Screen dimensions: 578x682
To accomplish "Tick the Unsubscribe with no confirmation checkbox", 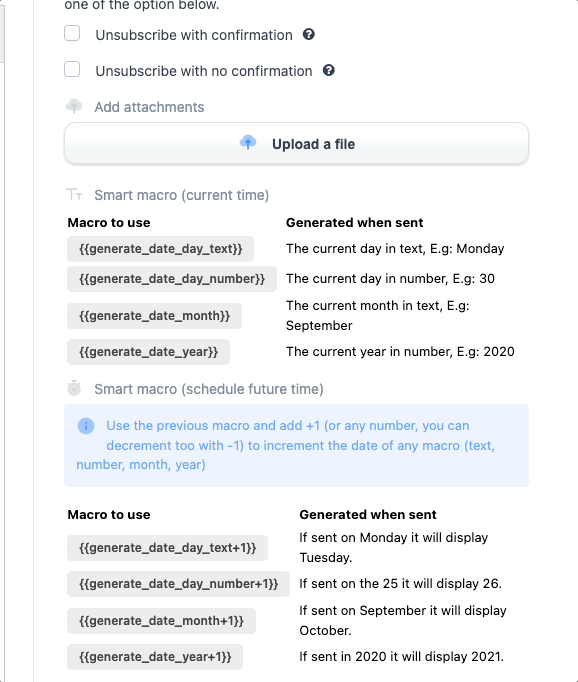I will 72,69.
